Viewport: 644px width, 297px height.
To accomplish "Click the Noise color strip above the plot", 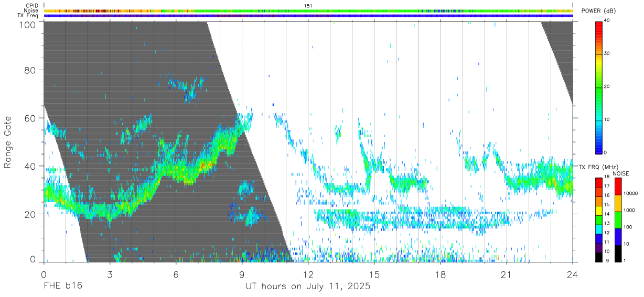I will [308, 10].
